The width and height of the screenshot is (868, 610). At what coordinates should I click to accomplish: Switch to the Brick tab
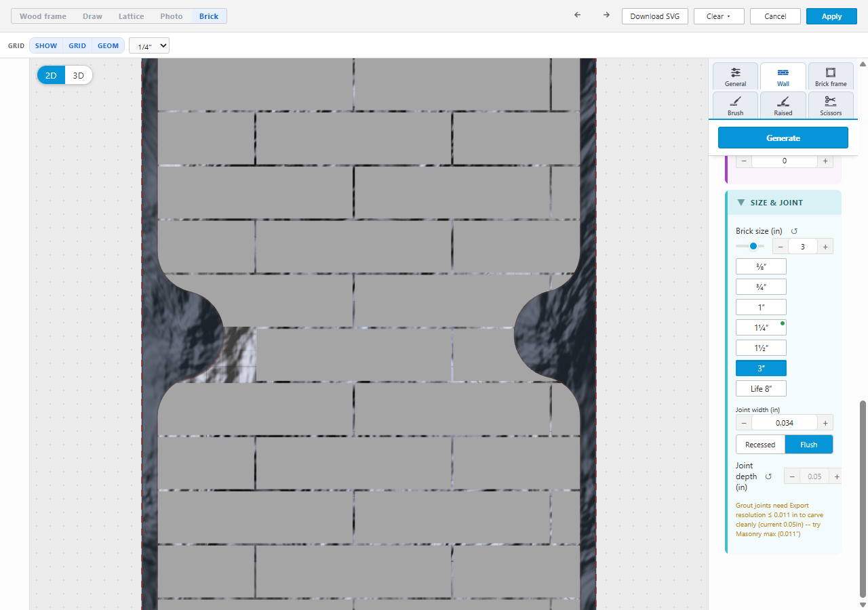click(x=209, y=16)
